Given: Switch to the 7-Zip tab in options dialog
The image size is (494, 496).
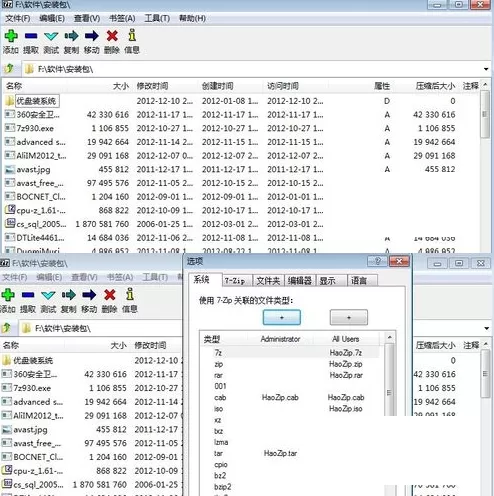Looking at the screenshot, I should [237, 281].
